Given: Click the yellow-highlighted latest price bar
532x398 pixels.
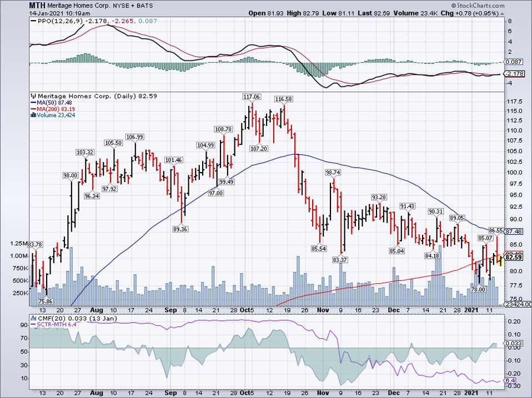Looking at the screenshot, I should (x=499, y=260).
